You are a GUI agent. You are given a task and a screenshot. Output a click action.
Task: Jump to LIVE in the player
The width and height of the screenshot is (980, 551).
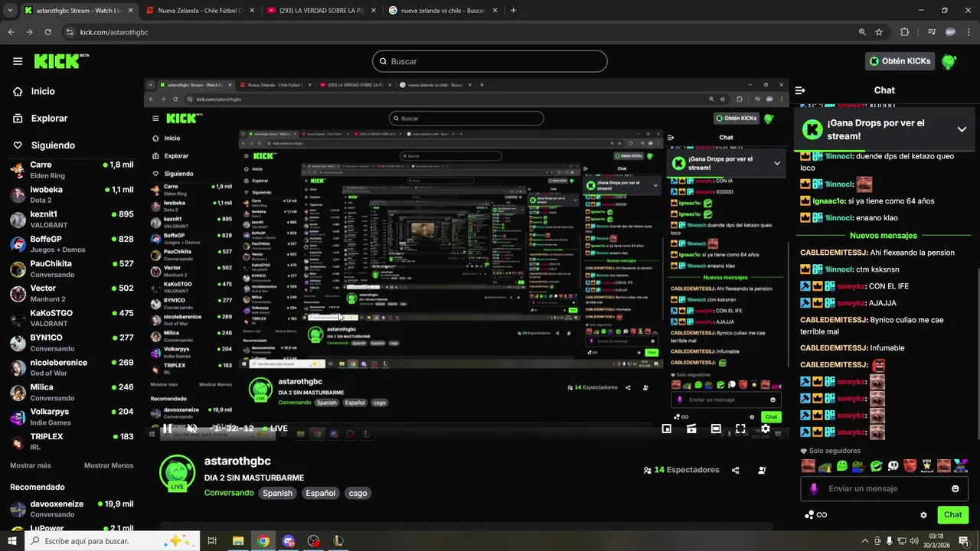pyautogui.click(x=275, y=429)
